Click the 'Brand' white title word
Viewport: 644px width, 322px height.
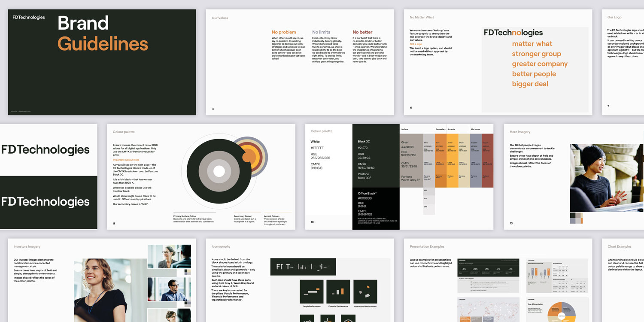[83, 23]
